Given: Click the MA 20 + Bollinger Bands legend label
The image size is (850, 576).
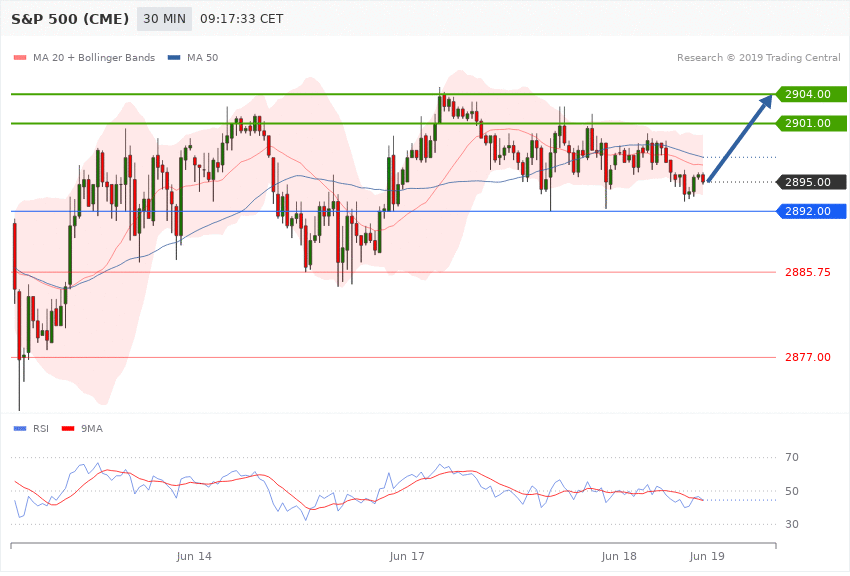Looking at the screenshot, I should click(94, 57).
